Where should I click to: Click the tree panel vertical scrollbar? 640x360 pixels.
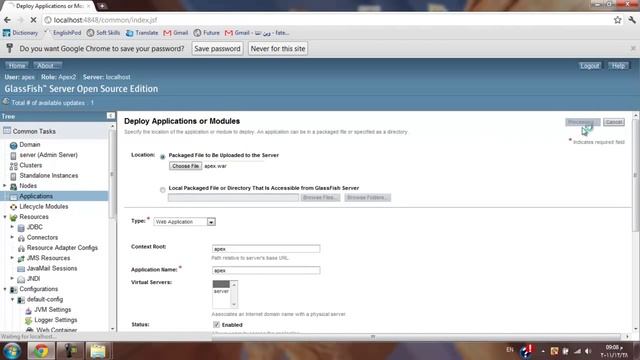tap(112, 173)
